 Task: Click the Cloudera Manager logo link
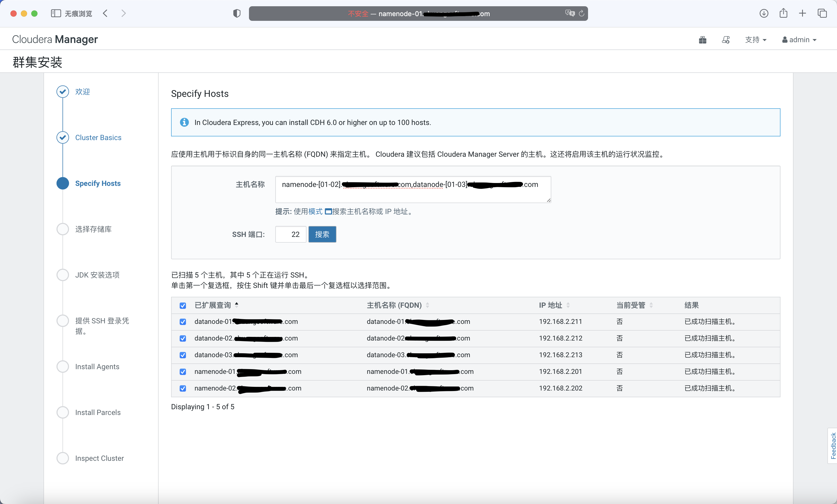[55, 39]
